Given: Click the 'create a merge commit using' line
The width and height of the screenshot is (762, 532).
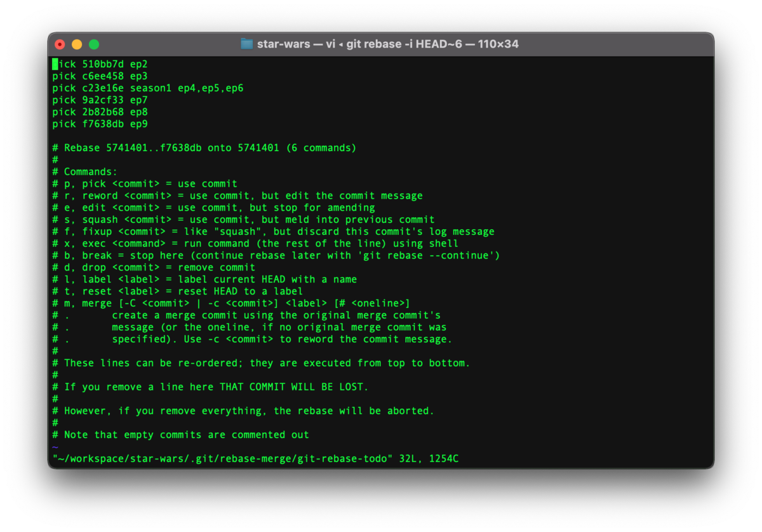Looking at the screenshot, I should coord(246,315).
